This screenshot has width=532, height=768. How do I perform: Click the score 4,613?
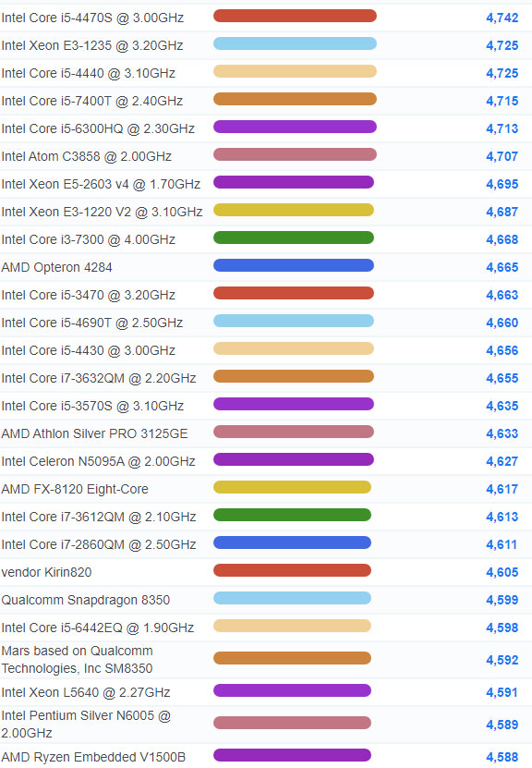coord(502,517)
